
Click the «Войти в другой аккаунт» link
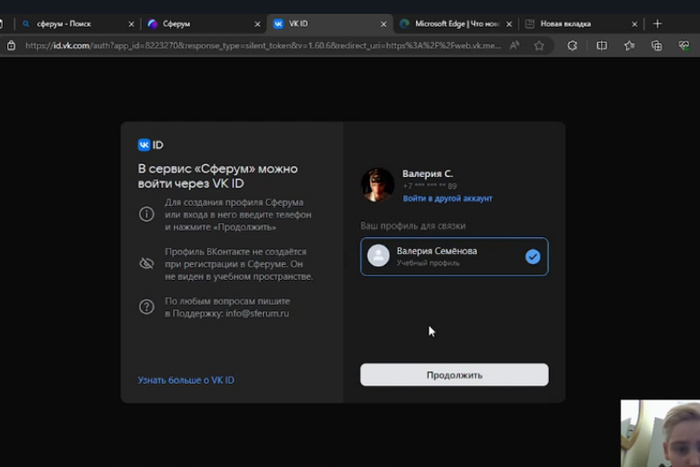pyautogui.click(x=447, y=199)
